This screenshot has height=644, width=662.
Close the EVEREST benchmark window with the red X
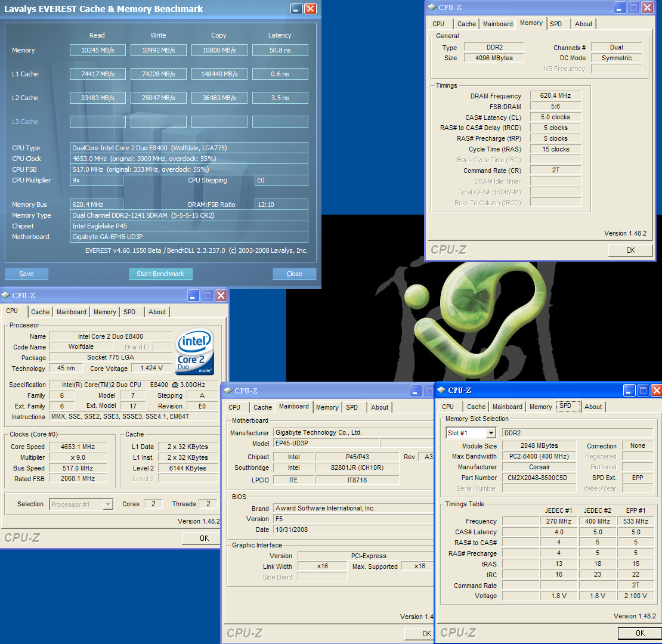[310, 9]
